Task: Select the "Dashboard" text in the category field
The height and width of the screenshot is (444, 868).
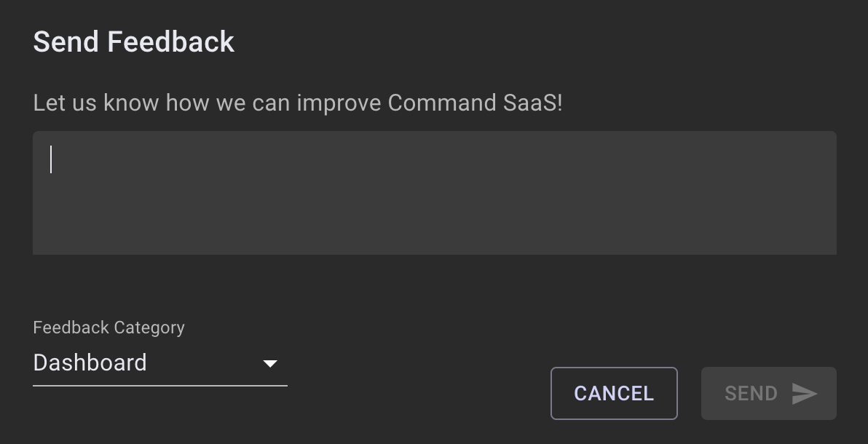Action: click(x=90, y=362)
